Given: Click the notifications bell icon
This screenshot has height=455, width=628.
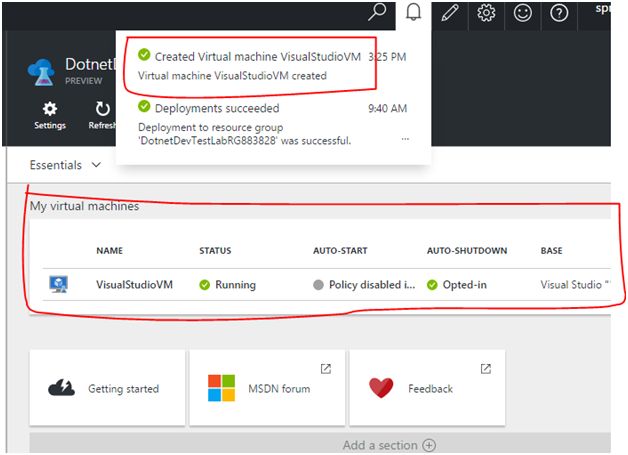Looking at the screenshot, I should (413, 12).
